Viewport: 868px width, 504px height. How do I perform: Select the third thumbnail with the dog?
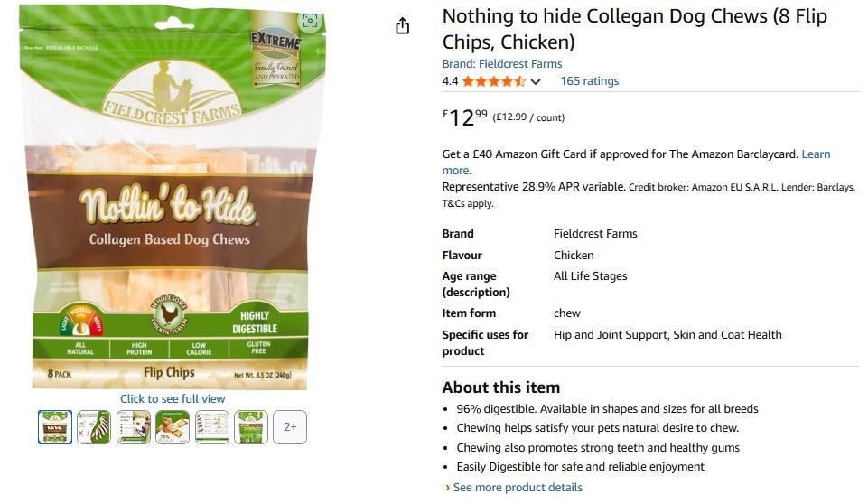click(x=133, y=427)
